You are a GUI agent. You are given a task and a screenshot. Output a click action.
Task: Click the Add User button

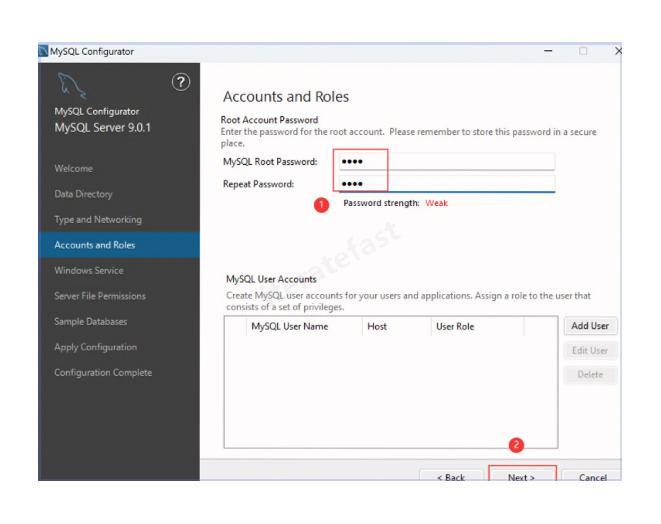590,326
